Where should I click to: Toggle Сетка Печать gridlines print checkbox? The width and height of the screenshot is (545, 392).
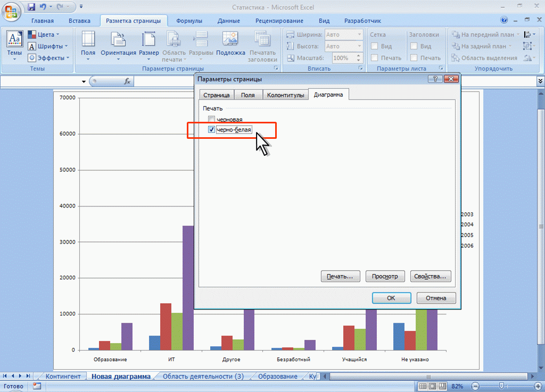point(374,57)
